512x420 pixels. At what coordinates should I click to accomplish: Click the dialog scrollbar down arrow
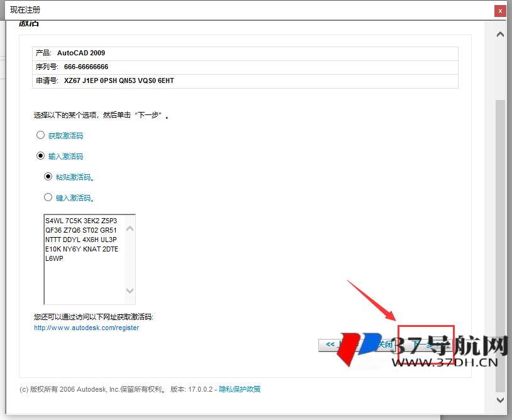pyautogui.click(x=500, y=400)
